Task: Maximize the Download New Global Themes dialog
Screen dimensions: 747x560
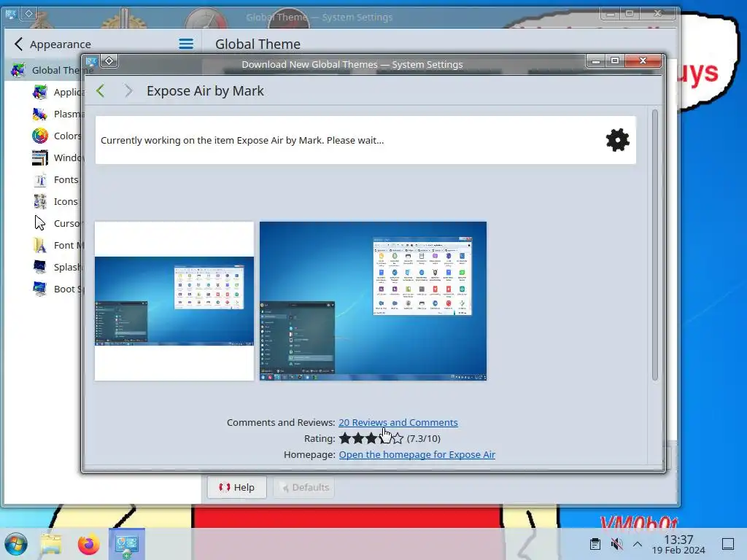Action: coord(615,61)
